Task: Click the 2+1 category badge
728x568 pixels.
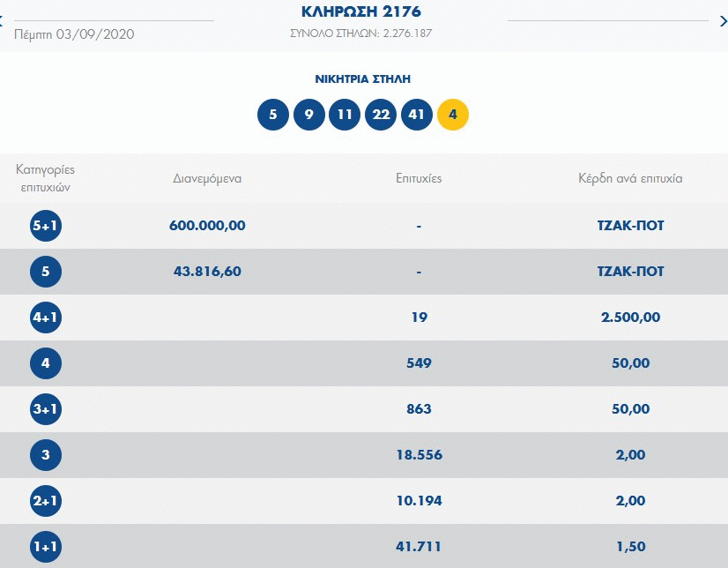Action: [x=46, y=501]
